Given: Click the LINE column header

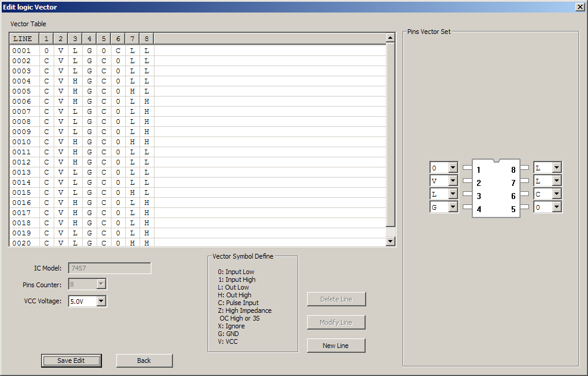Looking at the screenshot, I should (23, 39).
